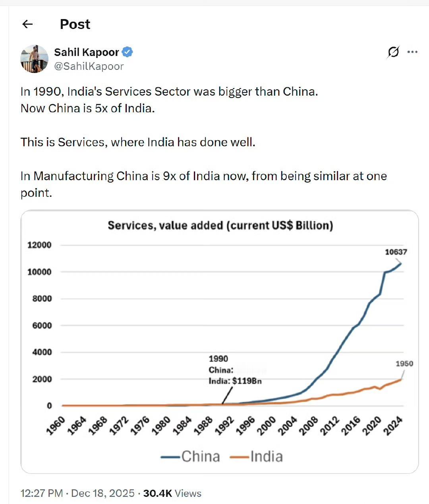Select the Post header title

click(75, 24)
